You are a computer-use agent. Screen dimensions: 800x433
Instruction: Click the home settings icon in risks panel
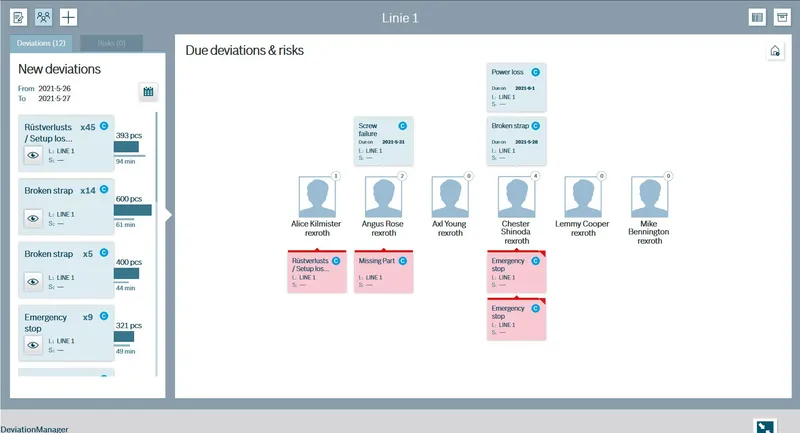[775, 51]
